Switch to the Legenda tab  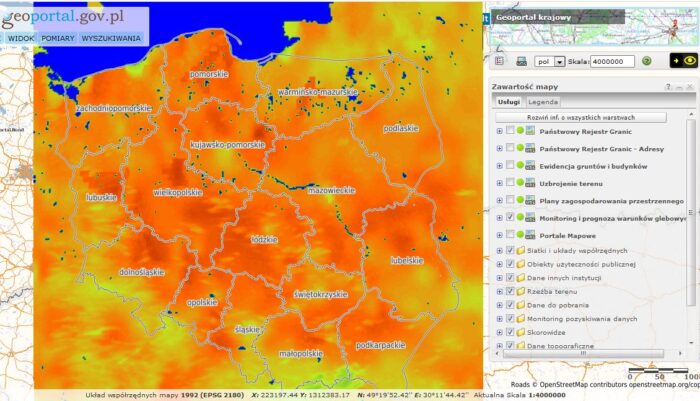pos(543,102)
